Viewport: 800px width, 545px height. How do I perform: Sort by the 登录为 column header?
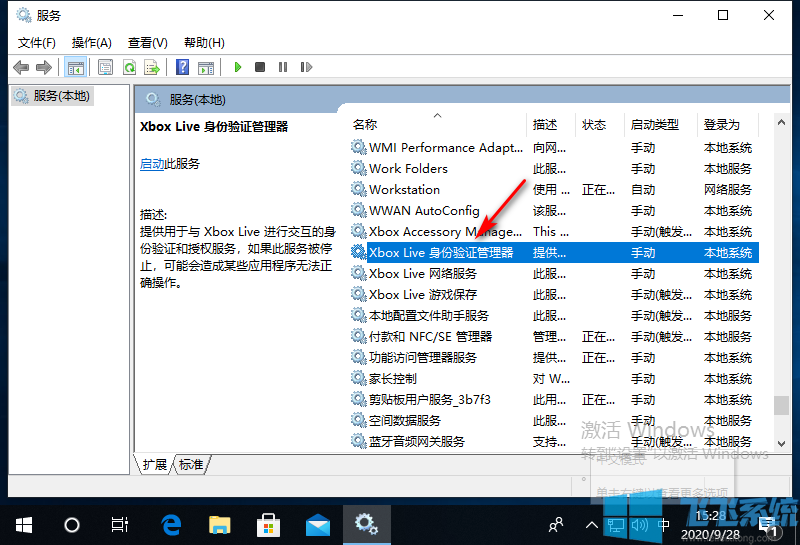(x=728, y=125)
